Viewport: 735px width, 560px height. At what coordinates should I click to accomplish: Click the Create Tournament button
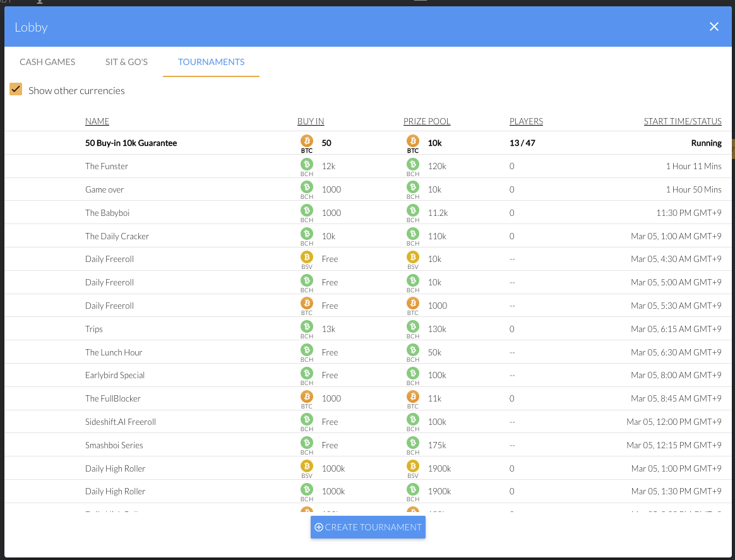368,527
